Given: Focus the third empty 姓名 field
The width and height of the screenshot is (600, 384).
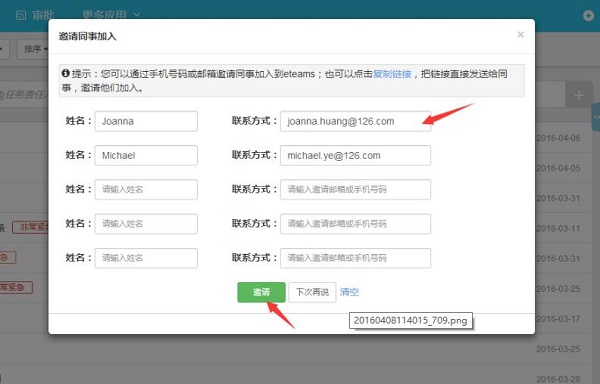Looking at the screenshot, I should (x=146, y=189).
